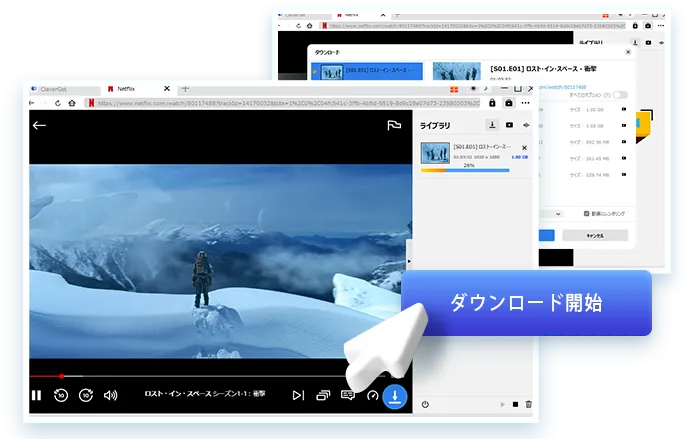Close the ダウンロード dialog in back window

pyautogui.click(x=628, y=52)
